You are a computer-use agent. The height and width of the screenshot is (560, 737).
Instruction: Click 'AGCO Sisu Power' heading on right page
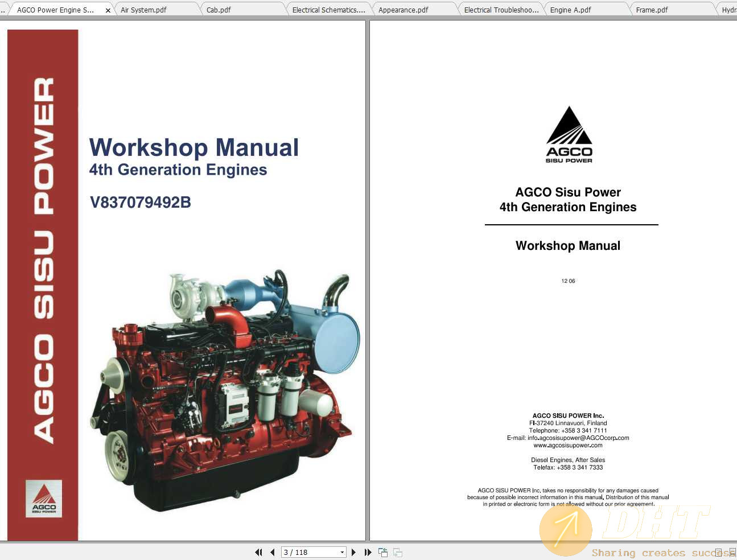click(568, 192)
